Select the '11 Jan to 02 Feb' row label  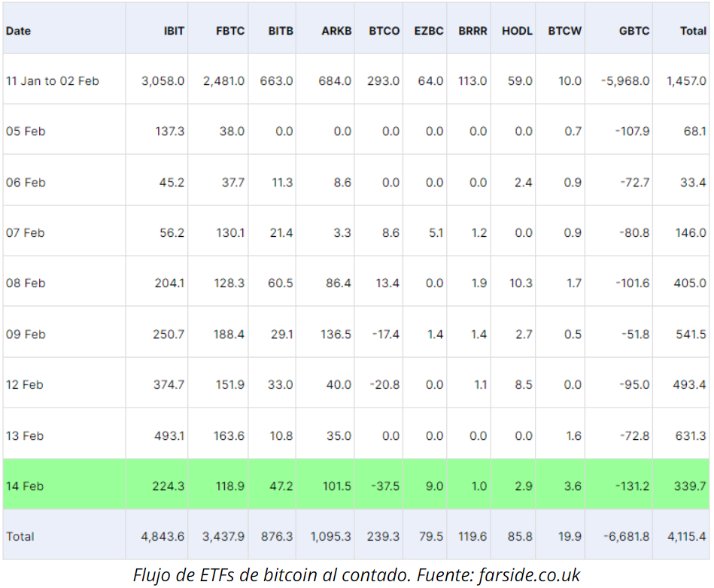(x=53, y=81)
